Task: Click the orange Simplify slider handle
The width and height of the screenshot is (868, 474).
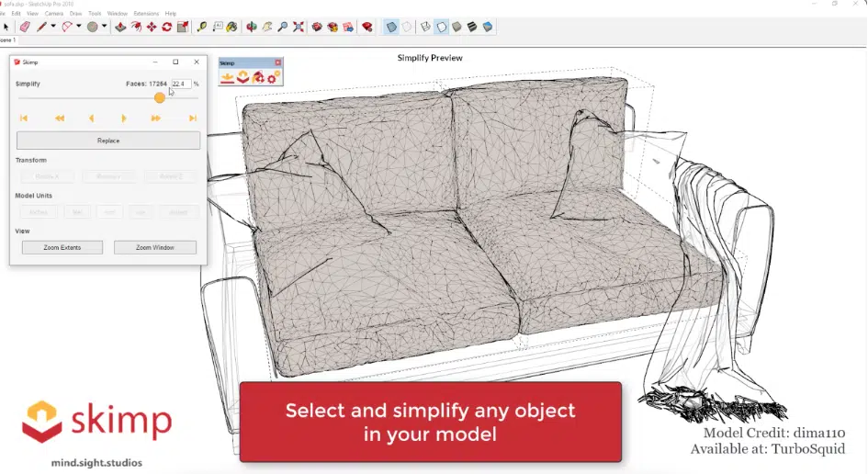Action: (x=160, y=98)
